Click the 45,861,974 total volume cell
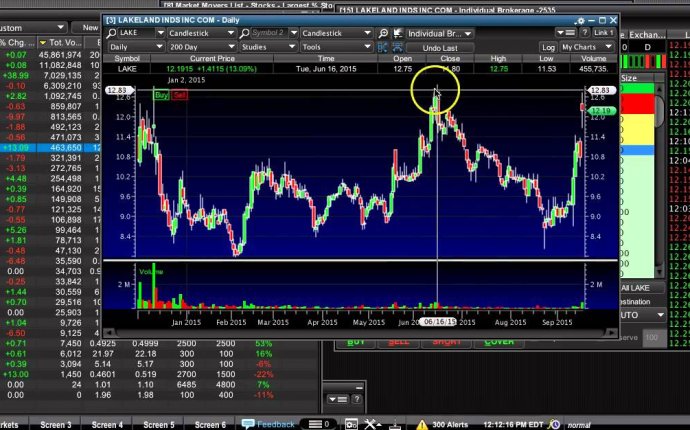Screen dimensions: 690x430 [x=60, y=55]
